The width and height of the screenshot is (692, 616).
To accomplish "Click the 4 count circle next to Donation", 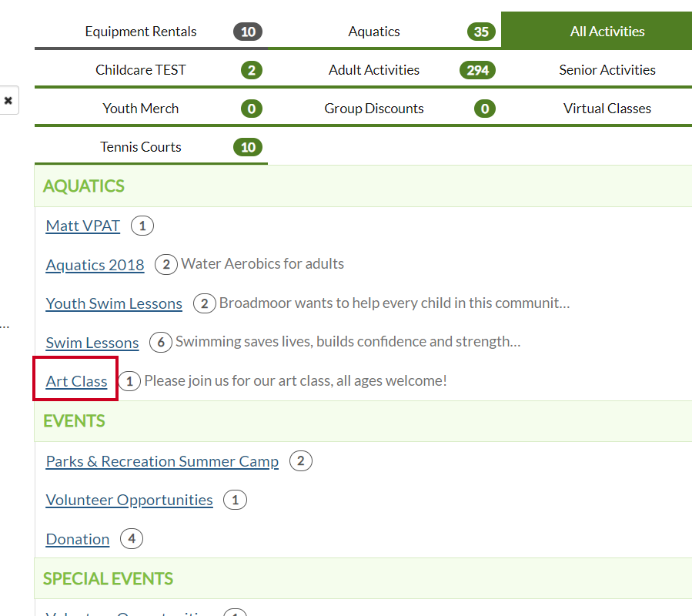I will [x=132, y=539].
